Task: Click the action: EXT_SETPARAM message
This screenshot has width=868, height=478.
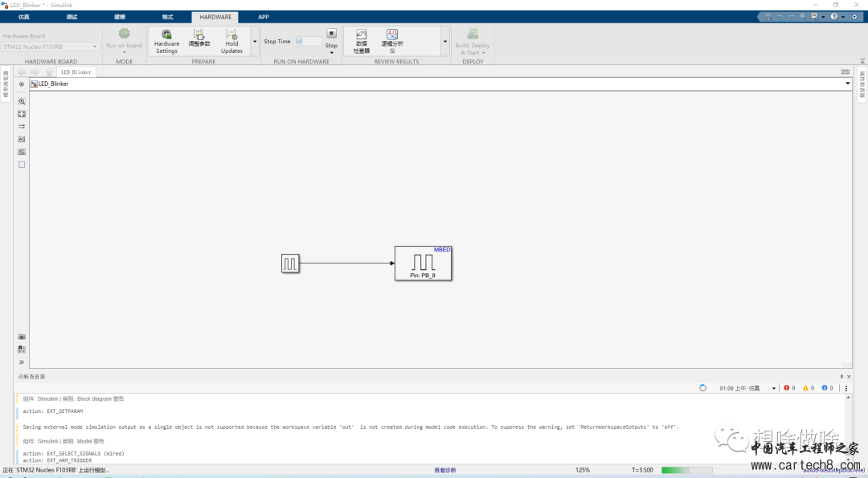Action: [52, 411]
